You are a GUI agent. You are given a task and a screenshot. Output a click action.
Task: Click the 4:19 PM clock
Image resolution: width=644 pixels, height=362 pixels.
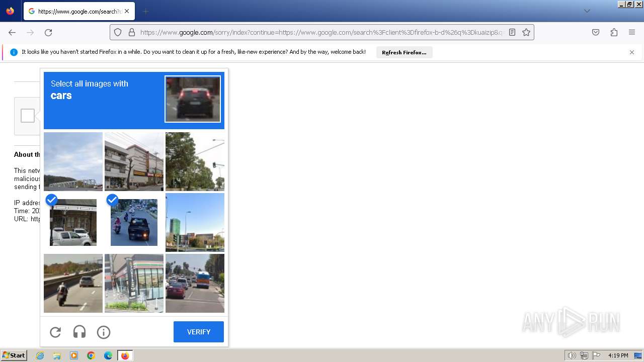click(618, 355)
